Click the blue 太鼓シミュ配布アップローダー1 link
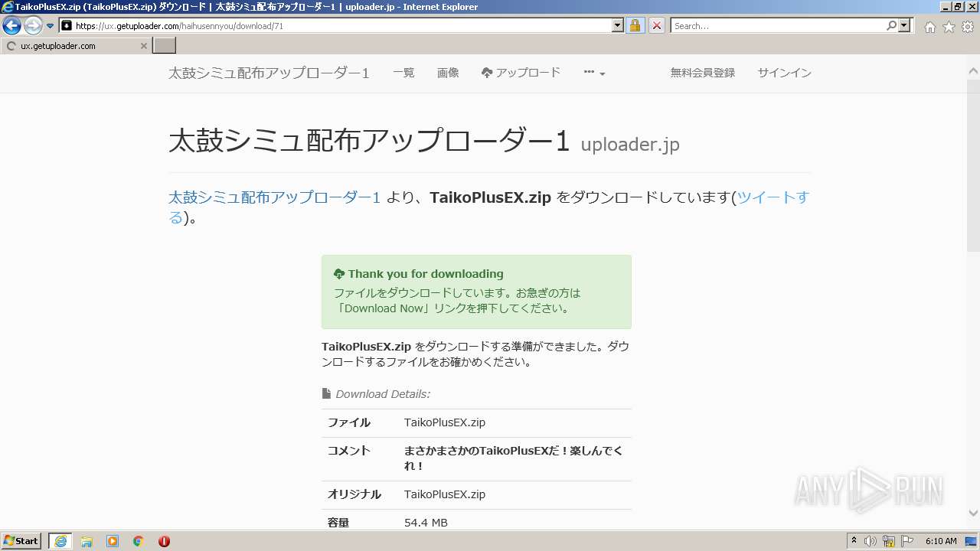The width and height of the screenshot is (980, 551). 274,197
